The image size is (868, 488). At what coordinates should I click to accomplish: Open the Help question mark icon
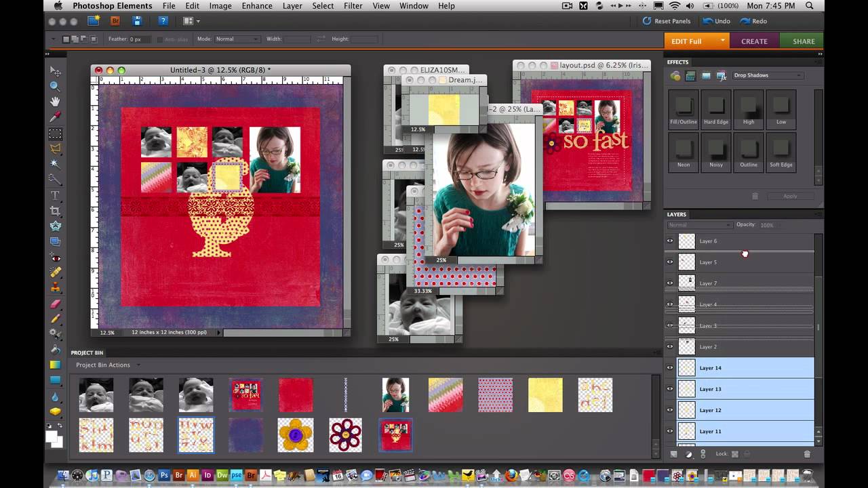point(163,21)
